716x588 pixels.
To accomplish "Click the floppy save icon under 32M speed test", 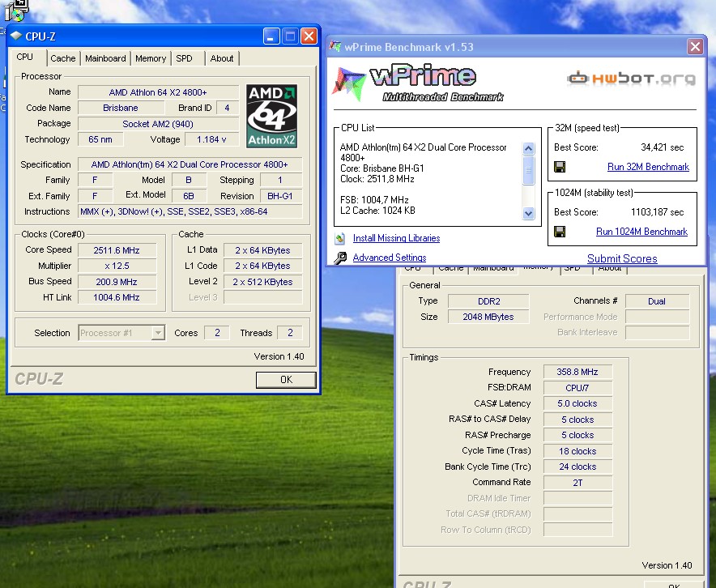I will [x=560, y=167].
